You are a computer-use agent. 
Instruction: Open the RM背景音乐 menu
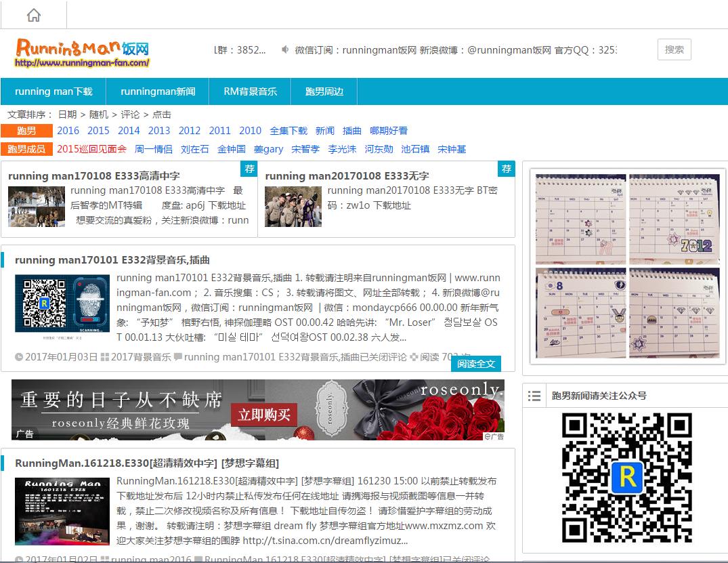pyautogui.click(x=251, y=91)
